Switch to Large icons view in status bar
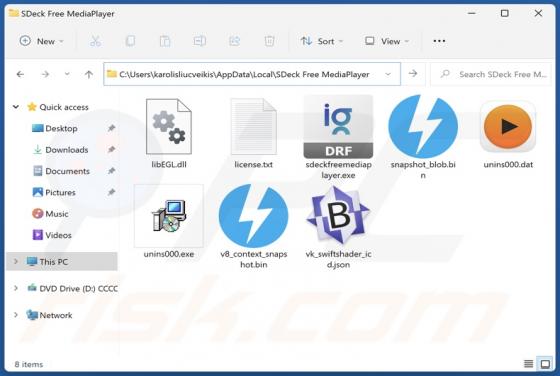The height and width of the screenshot is (376, 560). [x=545, y=364]
